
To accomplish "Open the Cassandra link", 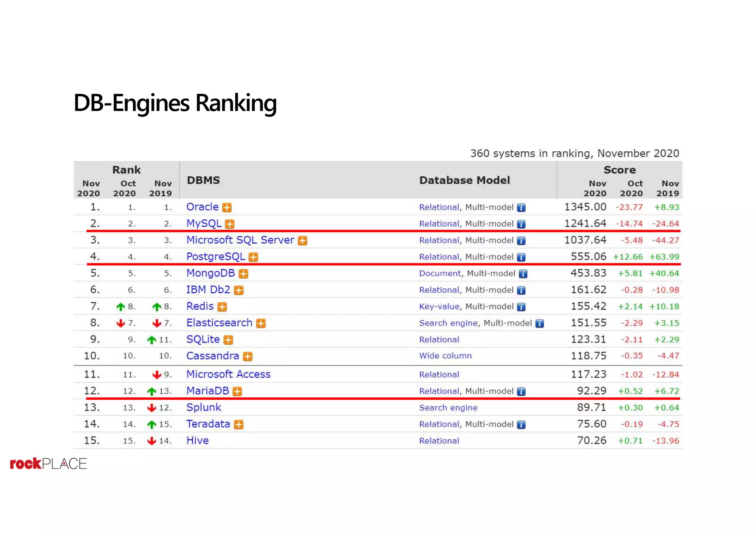I will coord(213,356).
